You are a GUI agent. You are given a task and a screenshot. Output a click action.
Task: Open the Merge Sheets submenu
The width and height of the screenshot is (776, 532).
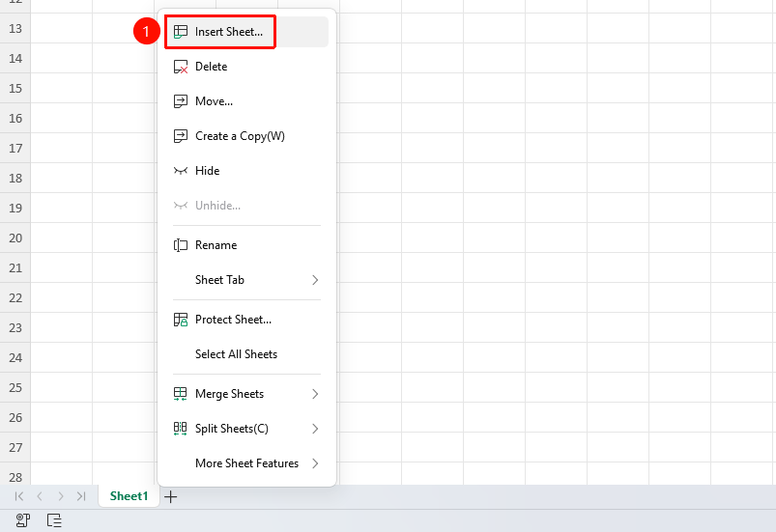point(246,394)
